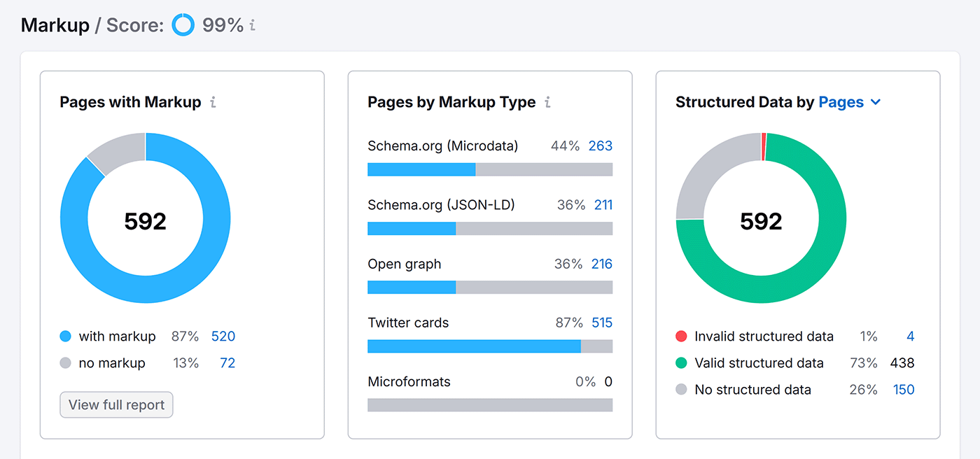Click the red 'Invalid structured data' legend dot

tap(681, 336)
